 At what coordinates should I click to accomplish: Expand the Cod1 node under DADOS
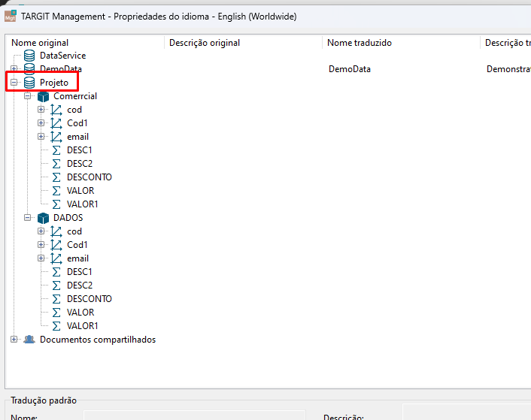(41, 244)
